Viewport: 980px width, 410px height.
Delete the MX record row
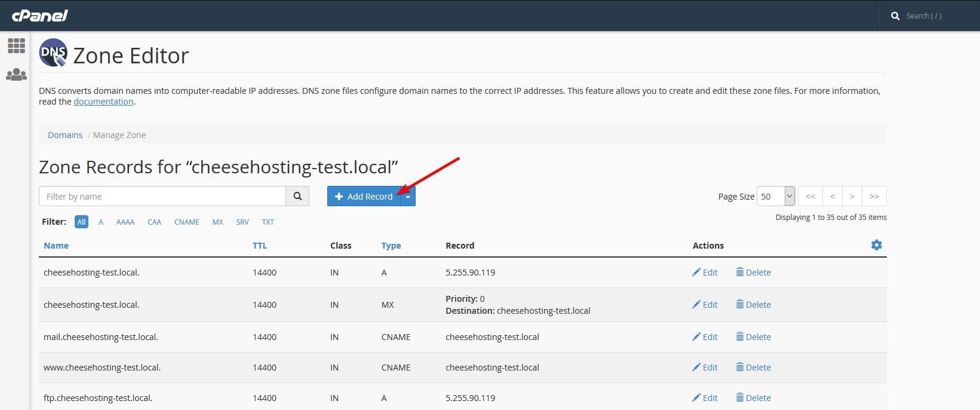pyautogui.click(x=753, y=305)
